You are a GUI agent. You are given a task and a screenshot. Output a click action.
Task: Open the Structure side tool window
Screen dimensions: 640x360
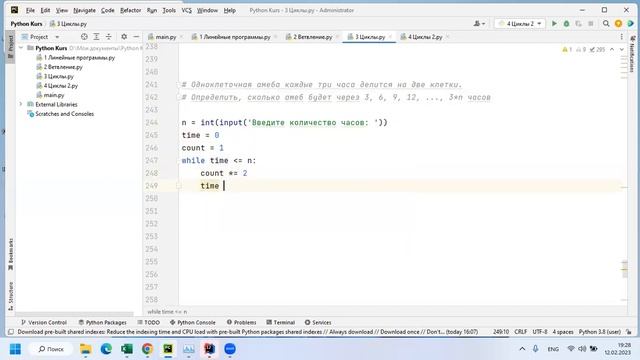[x=11, y=296]
